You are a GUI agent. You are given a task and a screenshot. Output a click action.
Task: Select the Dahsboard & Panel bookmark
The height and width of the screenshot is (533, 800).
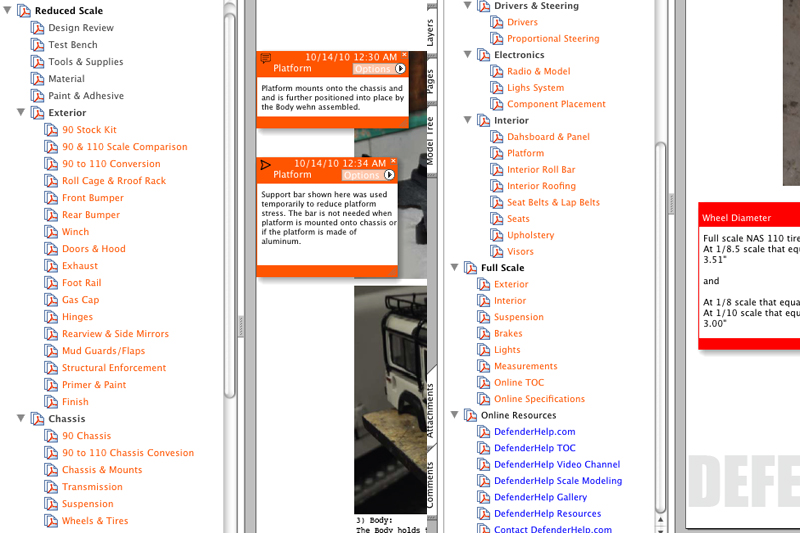pyautogui.click(x=548, y=137)
